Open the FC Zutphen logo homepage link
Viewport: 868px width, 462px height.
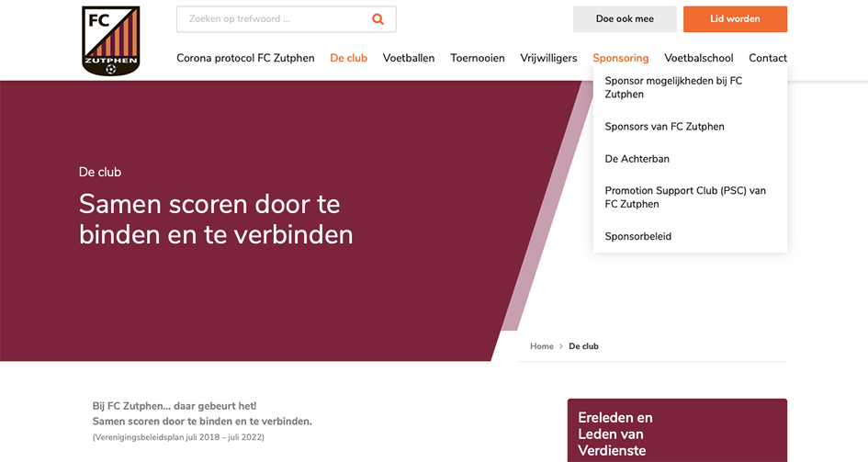pos(111,40)
